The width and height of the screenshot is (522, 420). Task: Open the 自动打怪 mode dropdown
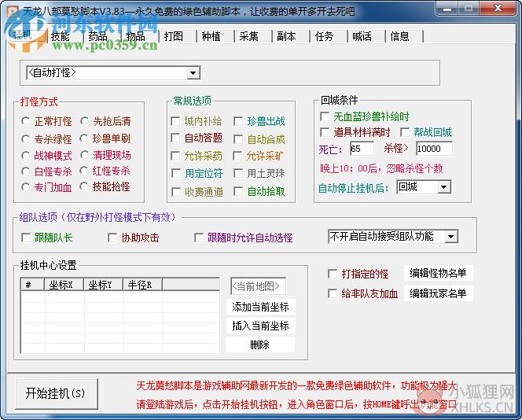tap(193, 72)
